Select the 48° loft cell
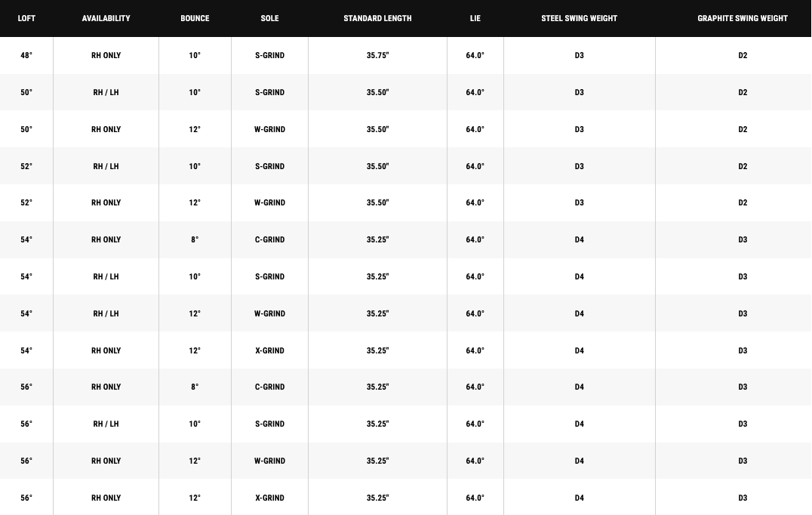The height and width of the screenshot is (515, 812). (26, 55)
